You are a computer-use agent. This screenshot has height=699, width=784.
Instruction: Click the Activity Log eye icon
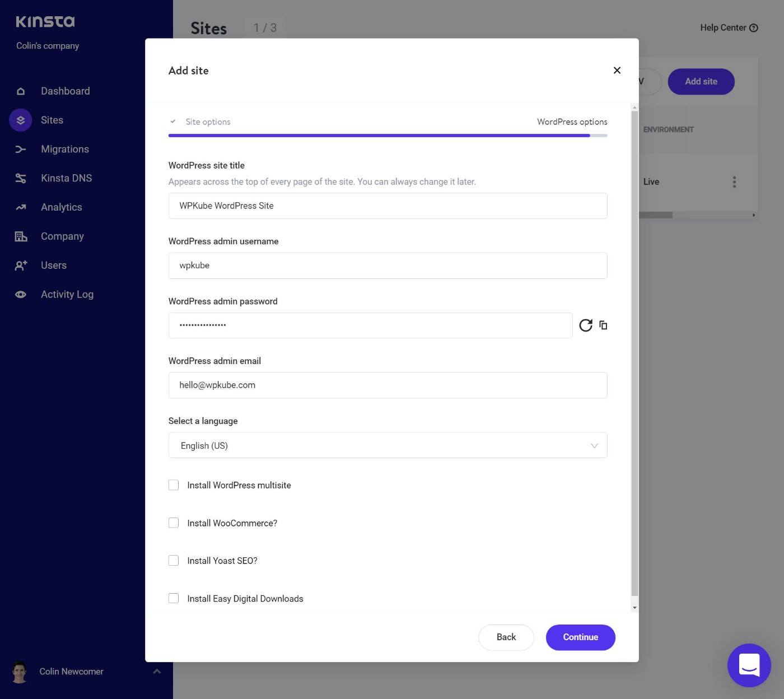point(21,295)
